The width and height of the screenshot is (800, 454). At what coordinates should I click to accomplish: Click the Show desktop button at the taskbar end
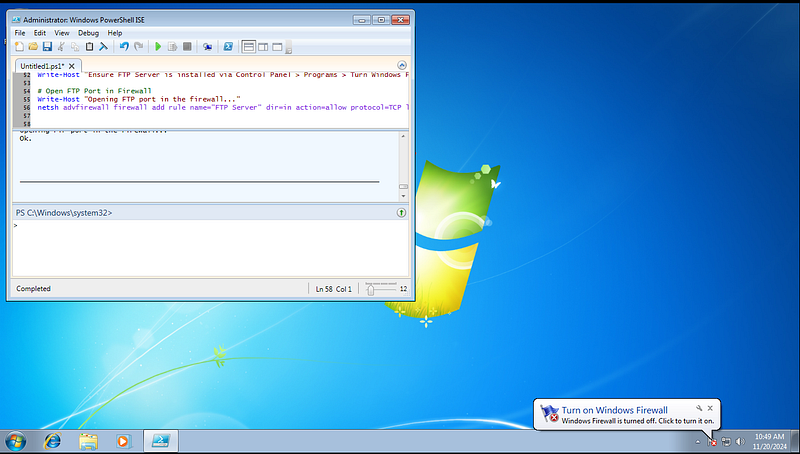click(795, 441)
